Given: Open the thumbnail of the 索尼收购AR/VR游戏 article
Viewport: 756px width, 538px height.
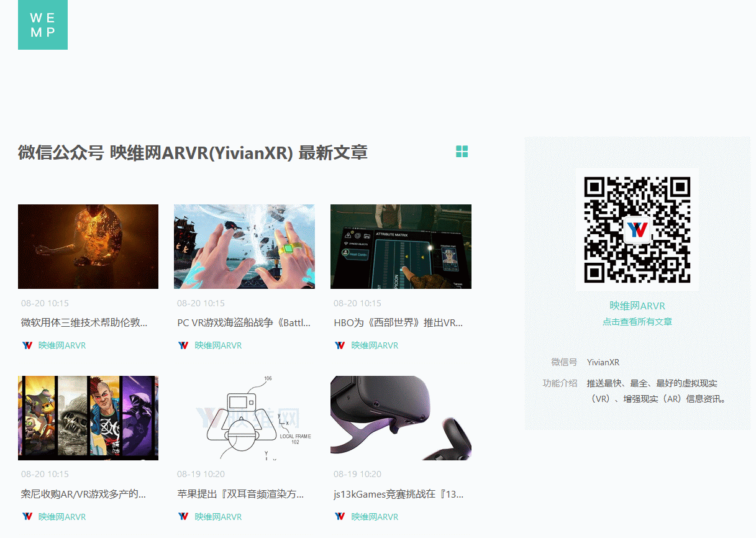Looking at the screenshot, I should tap(88, 418).
